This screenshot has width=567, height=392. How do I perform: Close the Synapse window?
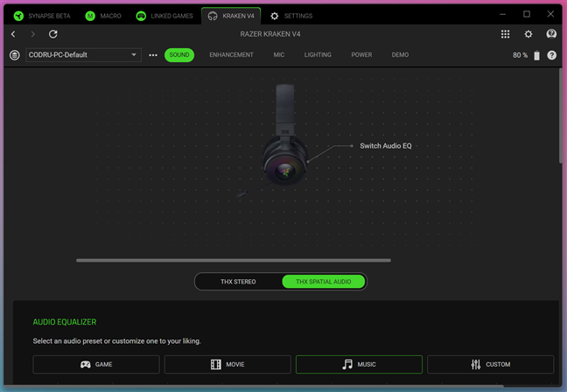550,15
